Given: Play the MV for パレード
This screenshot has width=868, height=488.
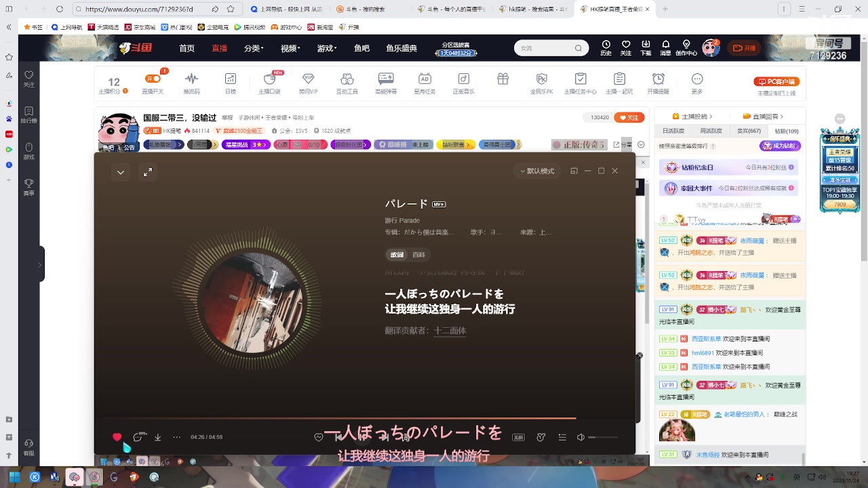Looking at the screenshot, I should pyautogui.click(x=439, y=204).
